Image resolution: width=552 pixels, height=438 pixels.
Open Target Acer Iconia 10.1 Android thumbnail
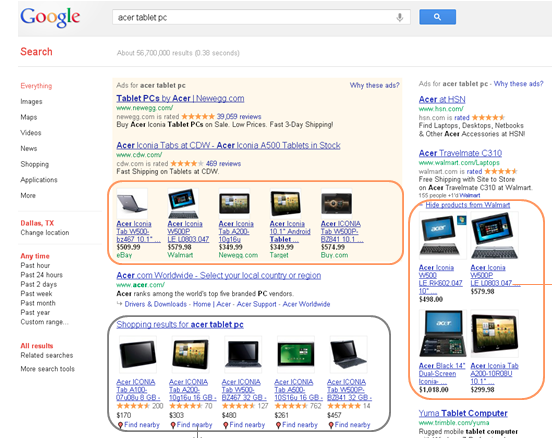pyautogui.click(x=286, y=204)
